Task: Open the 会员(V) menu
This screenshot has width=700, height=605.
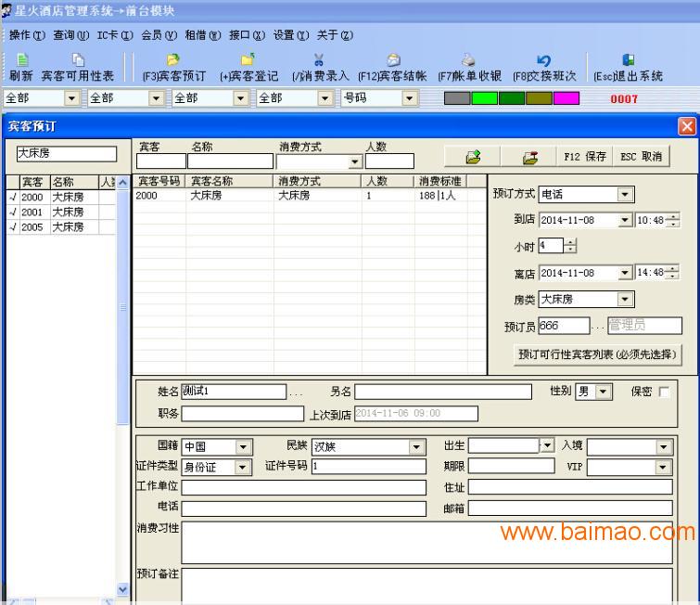Action: (159, 35)
